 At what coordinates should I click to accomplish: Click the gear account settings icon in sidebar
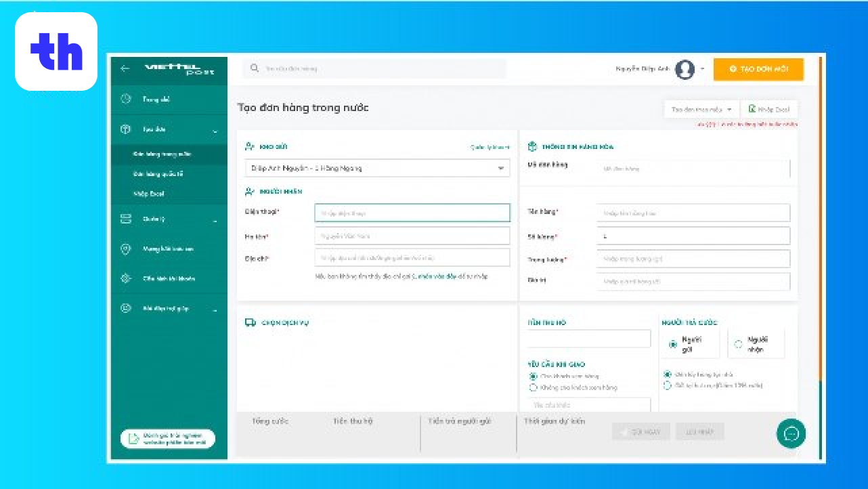(x=125, y=278)
